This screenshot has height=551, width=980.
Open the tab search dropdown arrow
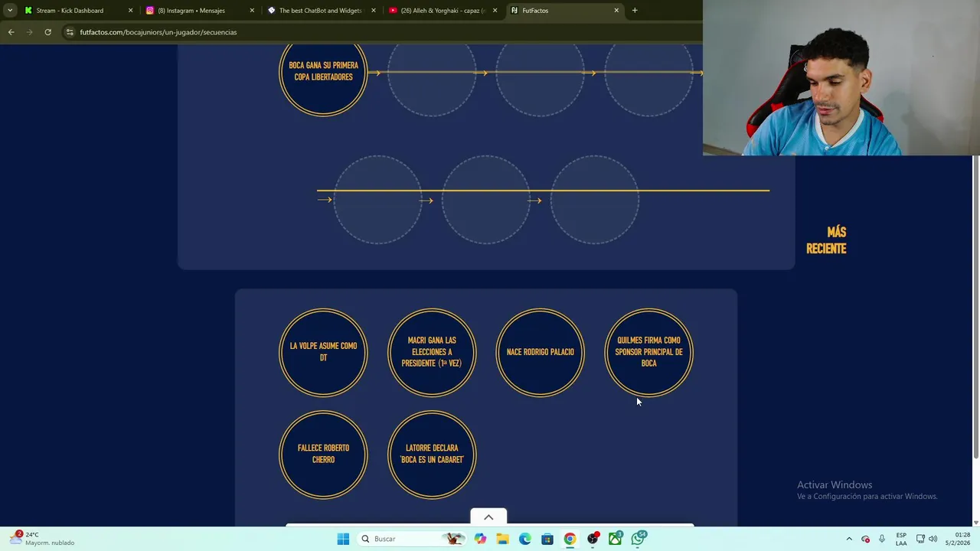(9, 11)
